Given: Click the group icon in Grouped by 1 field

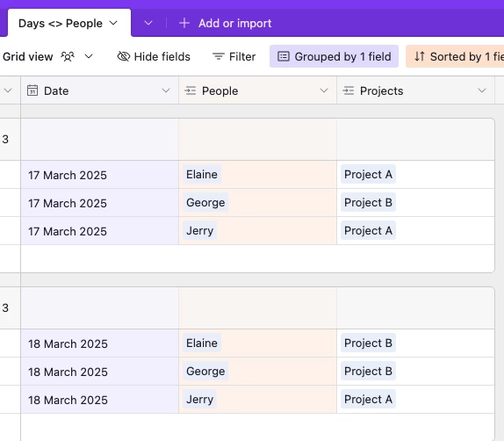Looking at the screenshot, I should click(284, 56).
